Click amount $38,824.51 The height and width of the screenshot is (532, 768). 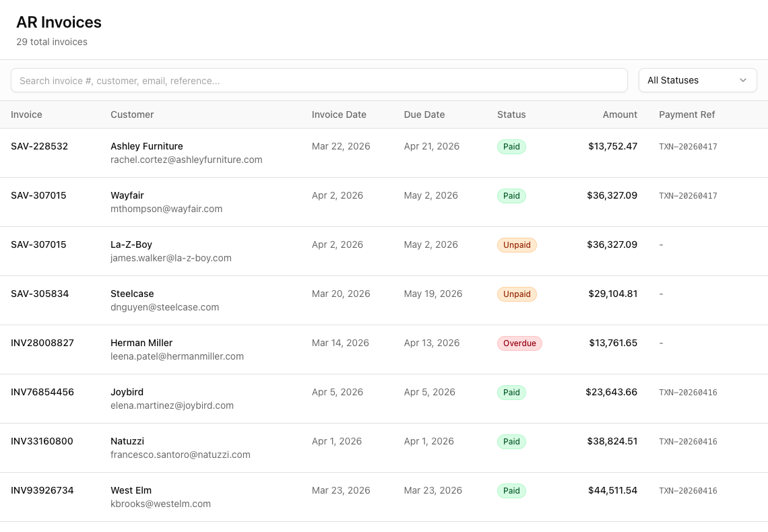click(x=612, y=442)
